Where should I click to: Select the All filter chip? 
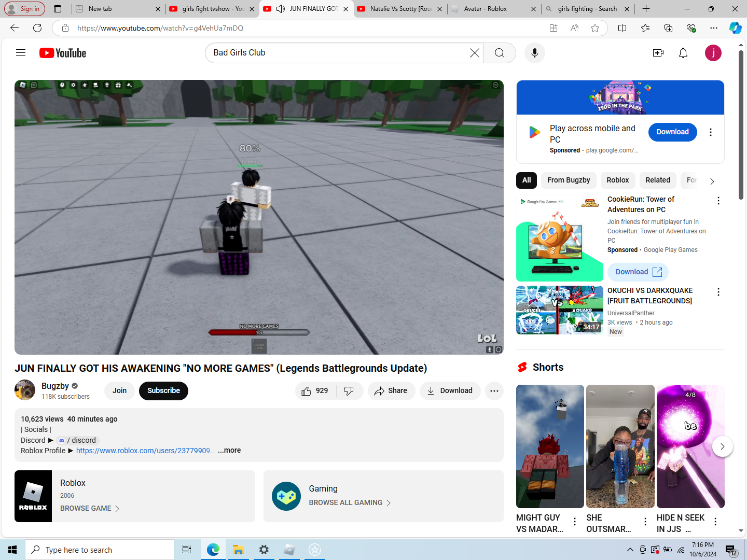[527, 180]
